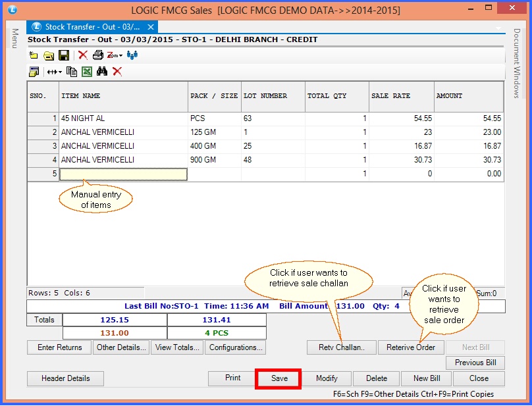Click the red X beside the printer icon
532x406 pixels.
pyautogui.click(x=83, y=55)
